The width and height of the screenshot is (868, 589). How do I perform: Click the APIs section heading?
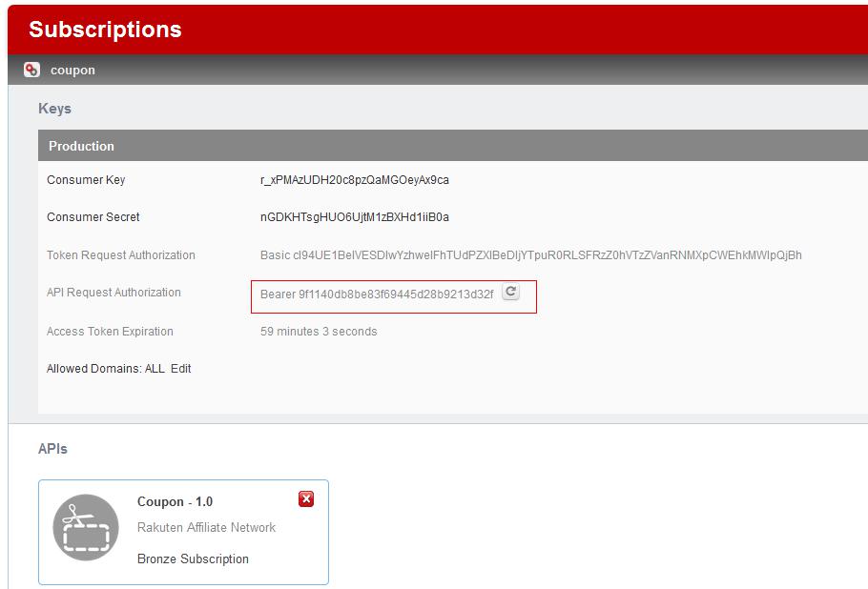(52, 449)
